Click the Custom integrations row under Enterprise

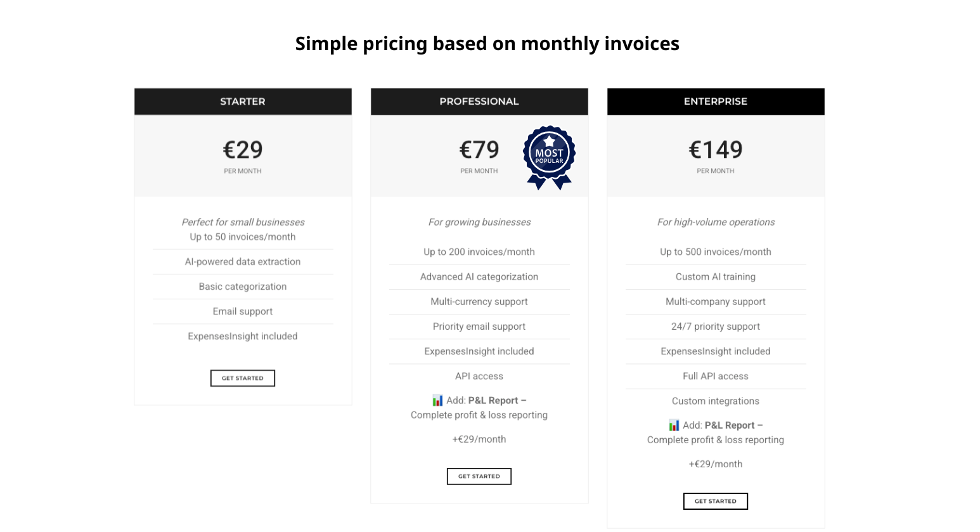coord(716,401)
